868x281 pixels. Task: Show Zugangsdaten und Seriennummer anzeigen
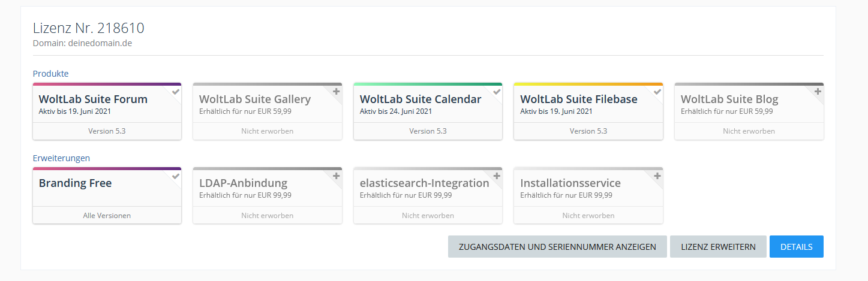pyautogui.click(x=557, y=247)
